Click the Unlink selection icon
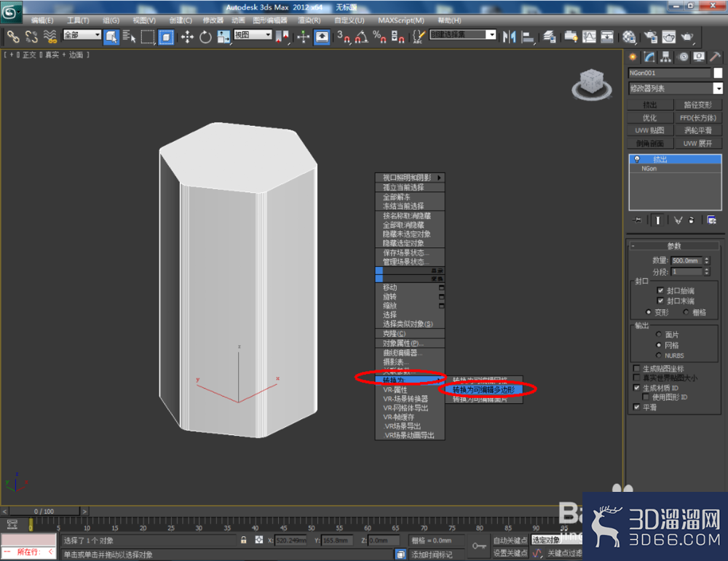 [x=31, y=36]
